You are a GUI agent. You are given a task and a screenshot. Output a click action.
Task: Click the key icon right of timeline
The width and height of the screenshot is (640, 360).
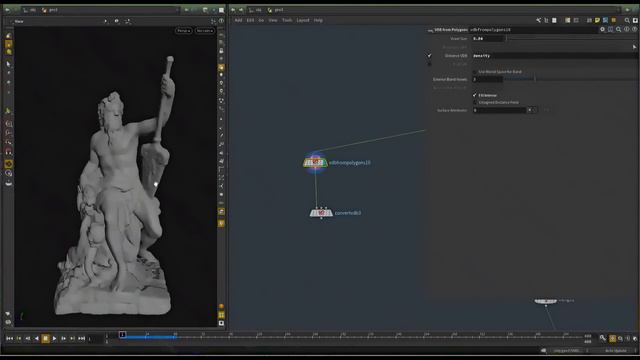pos(603,338)
